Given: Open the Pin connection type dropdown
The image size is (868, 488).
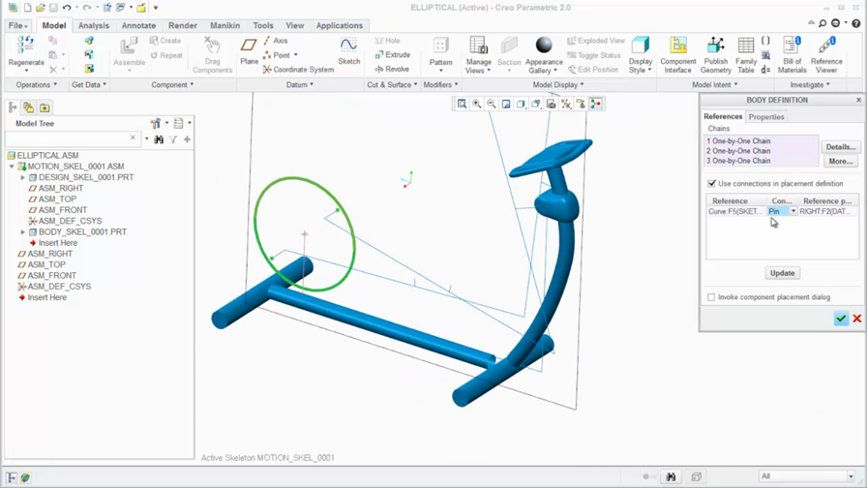Looking at the screenshot, I should pyautogui.click(x=793, y=212).
